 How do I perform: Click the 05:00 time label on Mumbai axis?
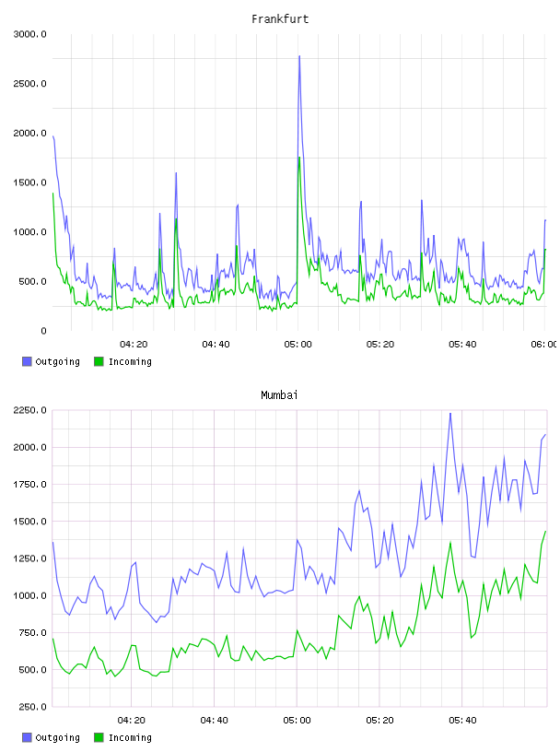tap(297, 721)
